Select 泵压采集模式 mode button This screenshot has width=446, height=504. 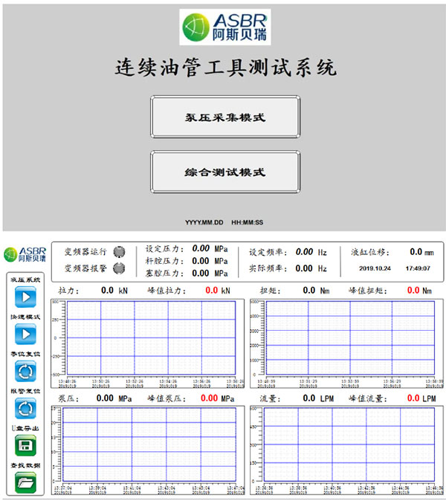click(225, 117)
